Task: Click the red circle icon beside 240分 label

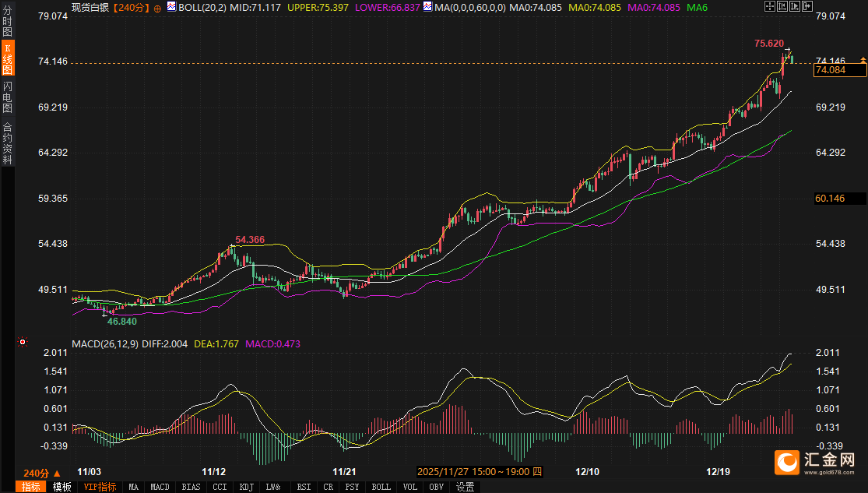Action: click(158, 8)
